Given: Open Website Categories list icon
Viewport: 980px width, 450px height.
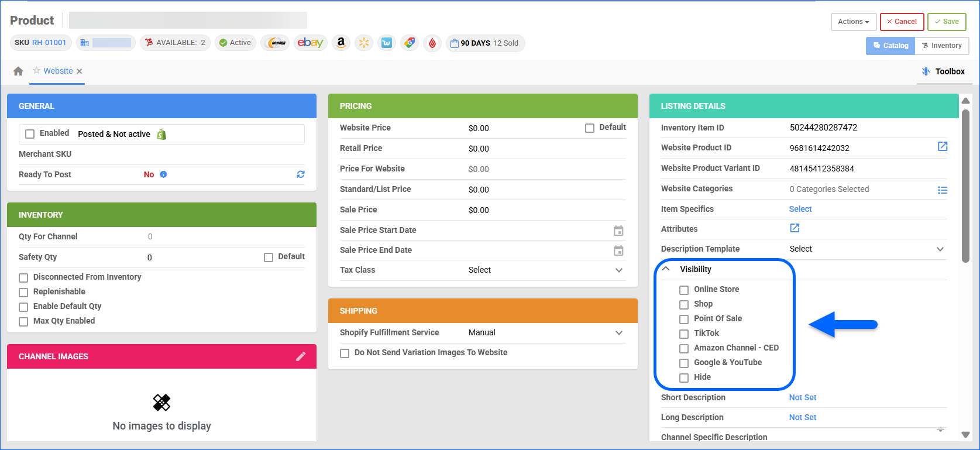Looking at the screenshot, I should pos(942,190).
